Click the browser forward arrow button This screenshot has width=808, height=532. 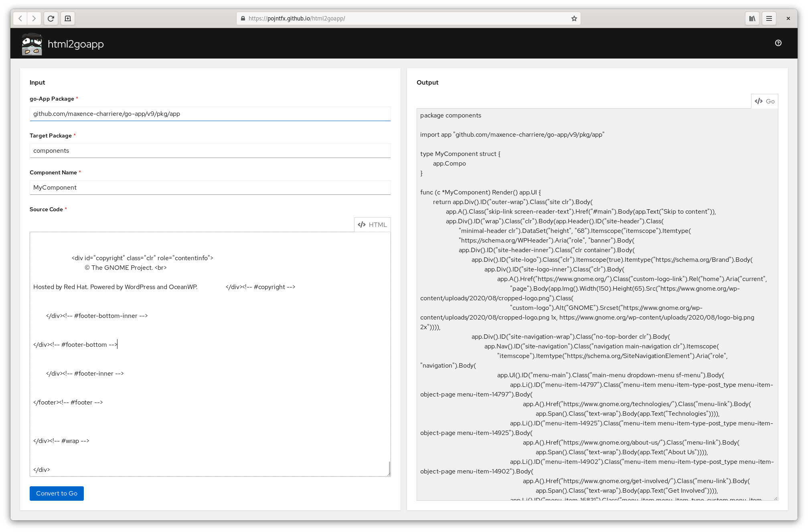(34, 18)
